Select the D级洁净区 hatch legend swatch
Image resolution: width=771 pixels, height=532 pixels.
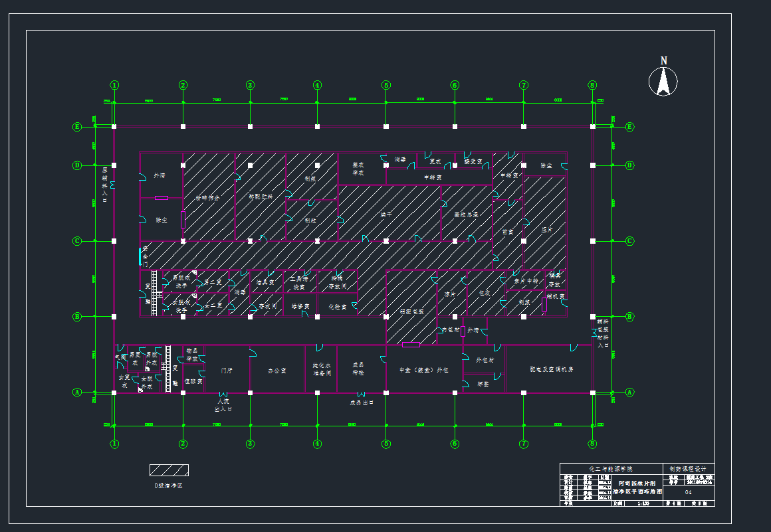(169, 470)
